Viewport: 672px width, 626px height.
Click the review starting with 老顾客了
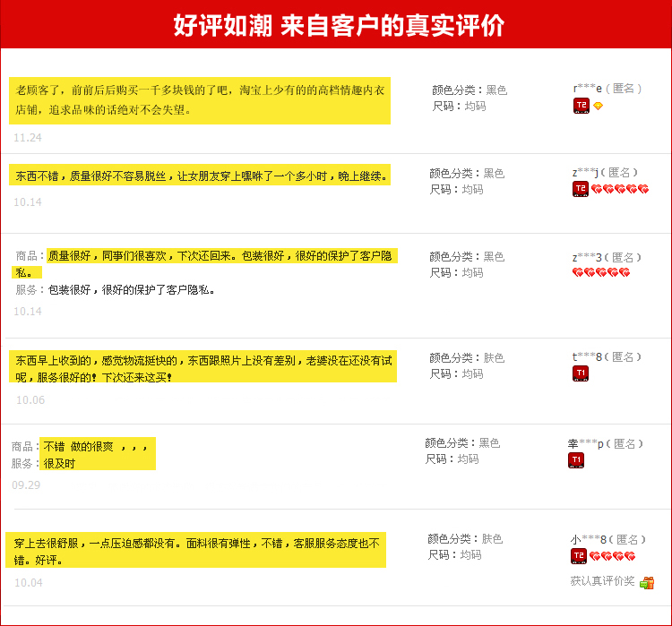click(201, 99)
